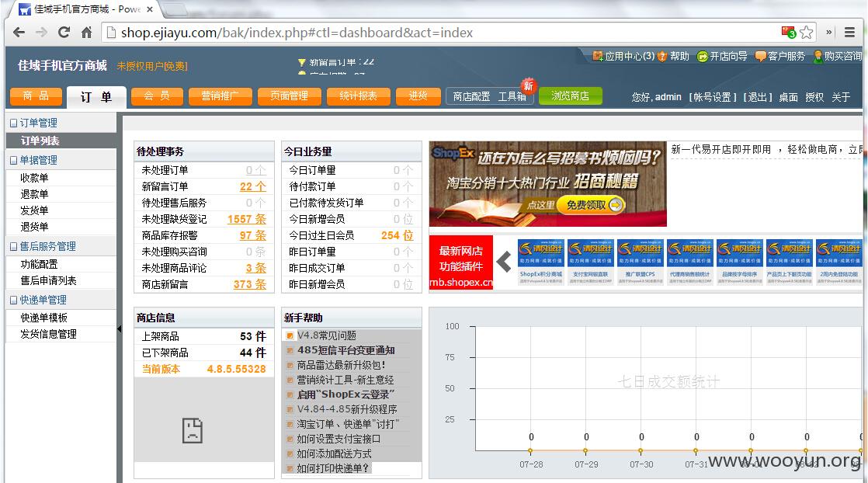This screenshot has height=483, width=868.
Task: Click the 07-29 chart data point
Action: coord(585,451)
